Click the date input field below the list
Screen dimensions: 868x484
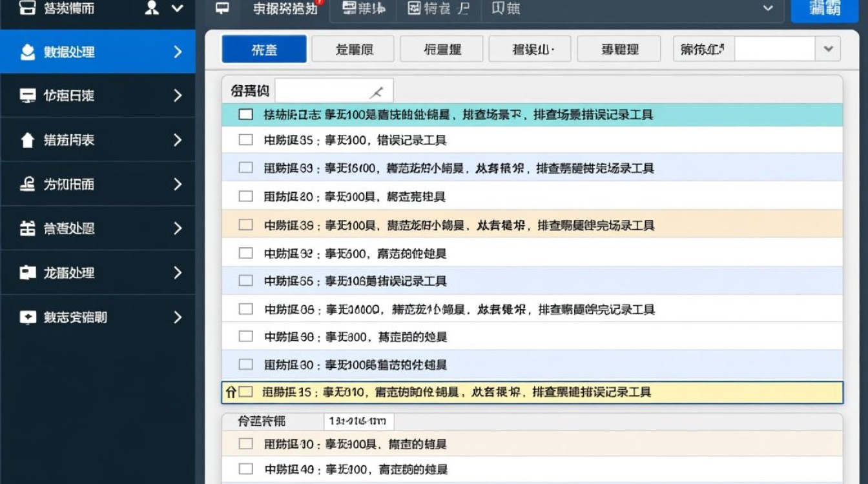pos(358,421)
